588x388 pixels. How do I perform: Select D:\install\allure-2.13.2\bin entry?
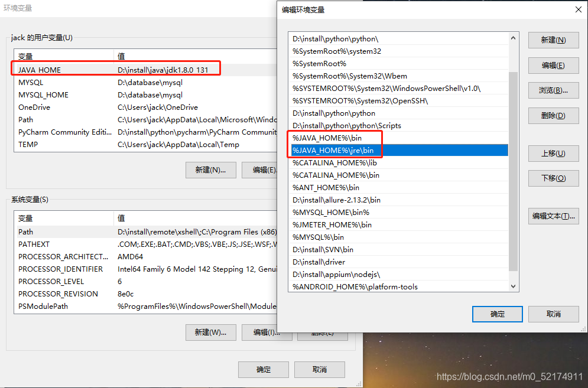click(x=399, y=200)
